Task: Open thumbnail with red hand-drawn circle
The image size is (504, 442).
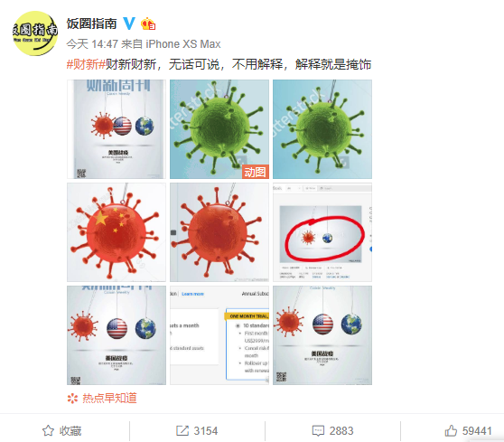Action: click(322, 232)
